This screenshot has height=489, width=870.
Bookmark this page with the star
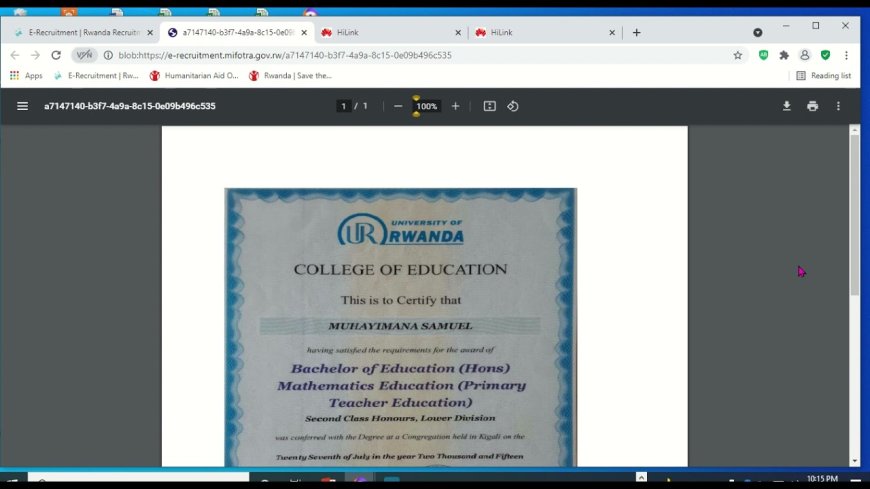coord(737,55)
